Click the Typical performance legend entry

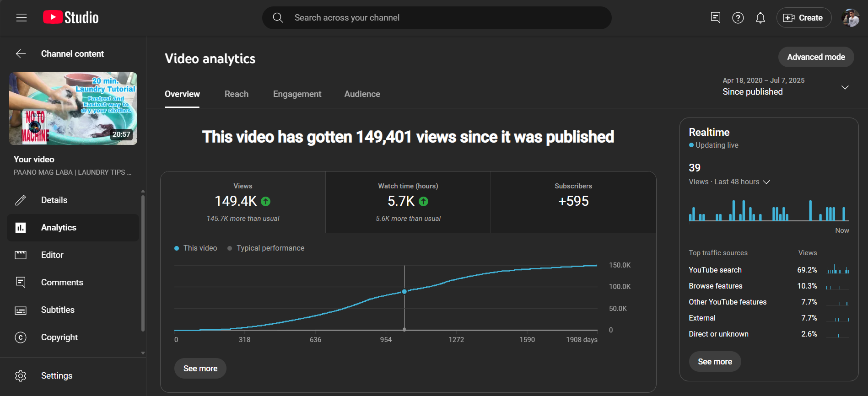[266, 248]
